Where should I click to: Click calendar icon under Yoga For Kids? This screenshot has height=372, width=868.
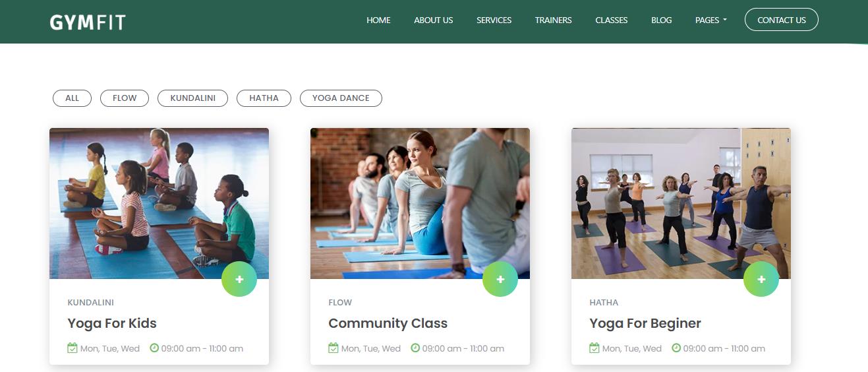pos(72,348)
